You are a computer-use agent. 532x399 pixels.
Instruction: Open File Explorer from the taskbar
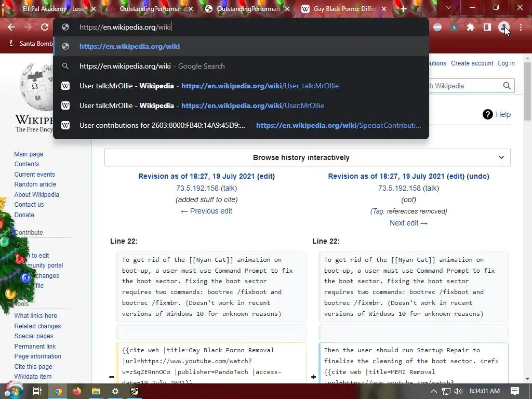click(96, 391)
